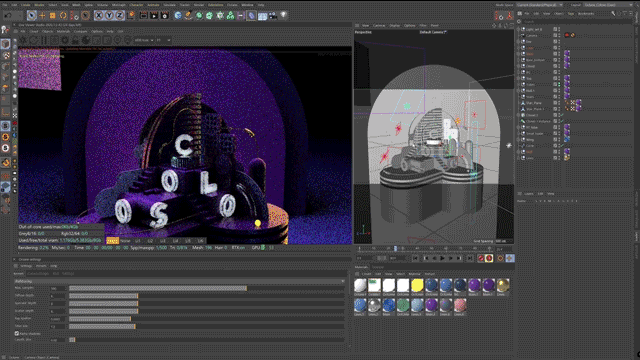Switch to Camera Imager tab in Octane settings
This screenshot has height=360, width=640.
click(x=38, y=274)
